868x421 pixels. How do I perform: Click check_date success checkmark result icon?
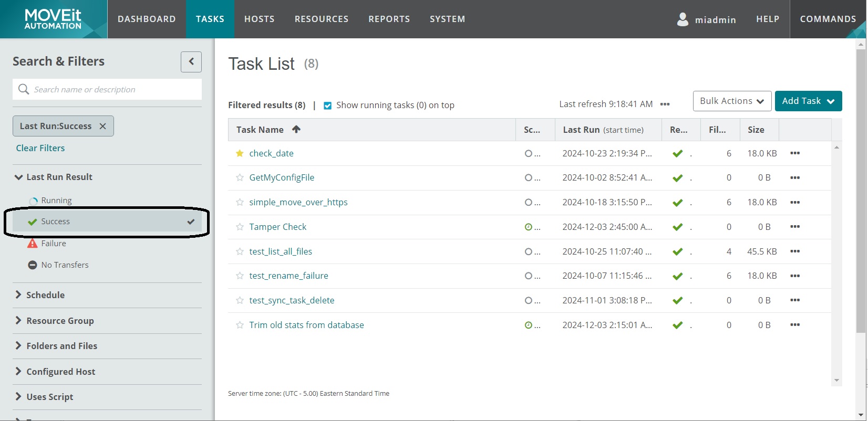[x=678, y=153]
